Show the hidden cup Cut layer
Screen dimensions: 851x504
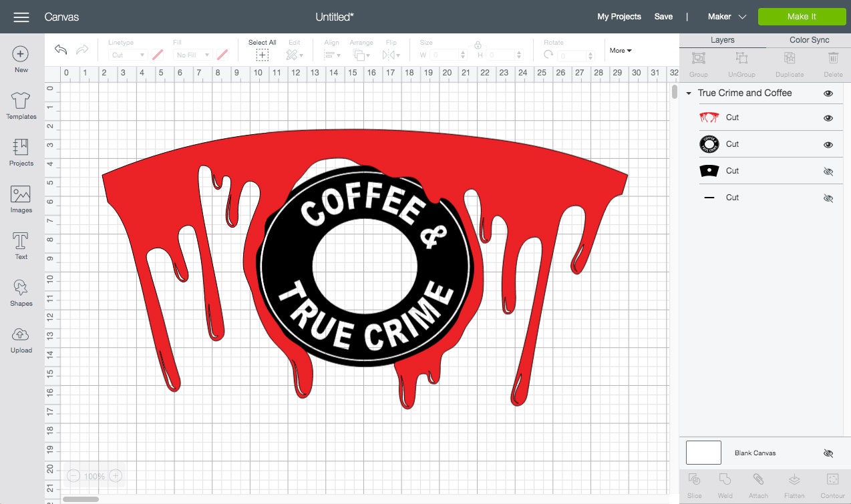(828, 171)
